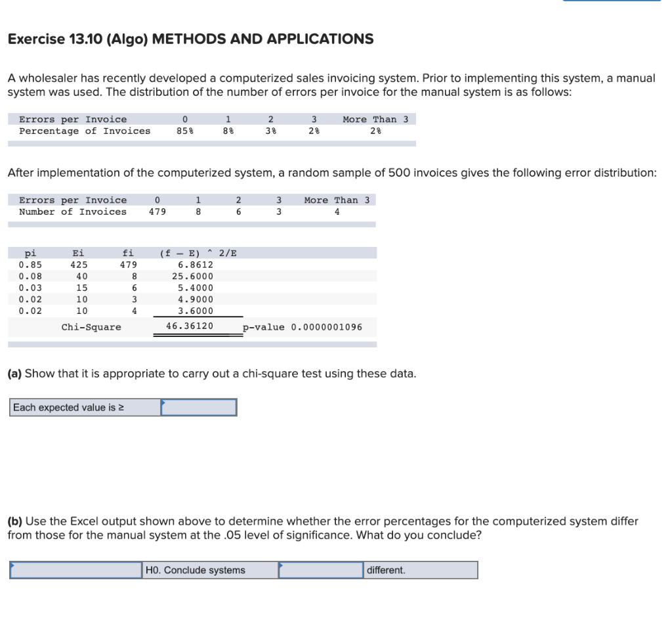
Task: Click the cell showing 479 invoices
Action: [156, 211]
